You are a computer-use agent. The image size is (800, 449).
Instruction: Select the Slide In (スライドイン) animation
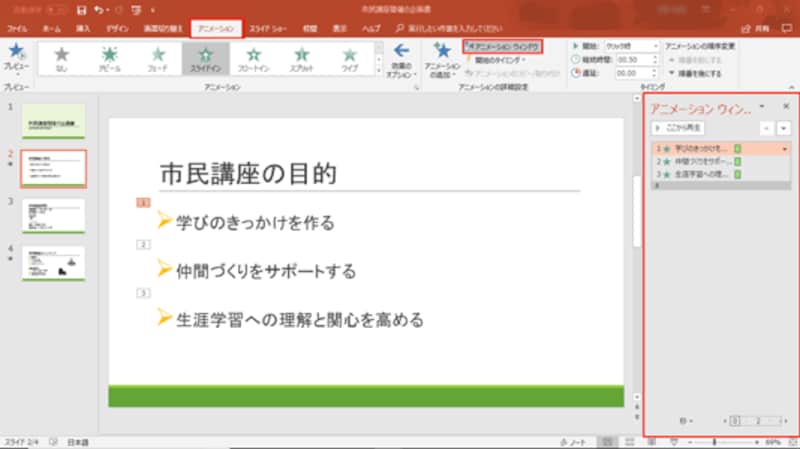206,59
